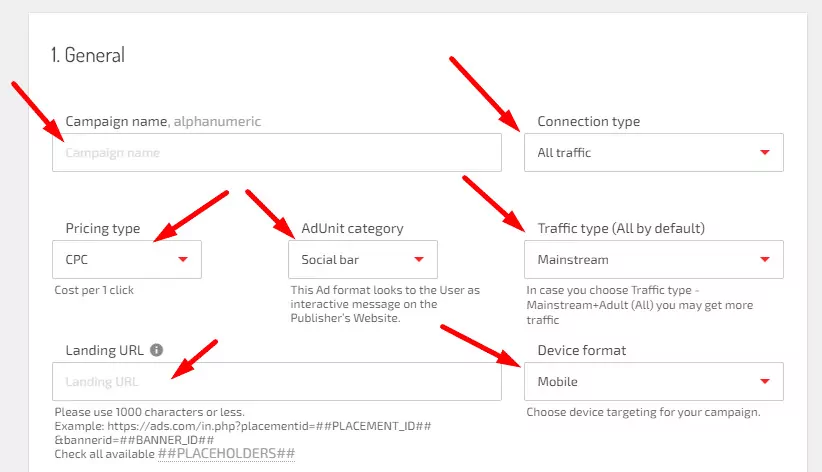Click the Traffic type caret icon
The image size is (822, 472).
pyautogui.click(x=764, y=260)
